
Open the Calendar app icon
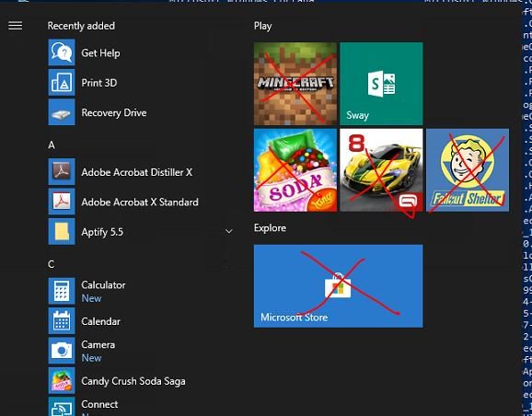pos(62,320)
